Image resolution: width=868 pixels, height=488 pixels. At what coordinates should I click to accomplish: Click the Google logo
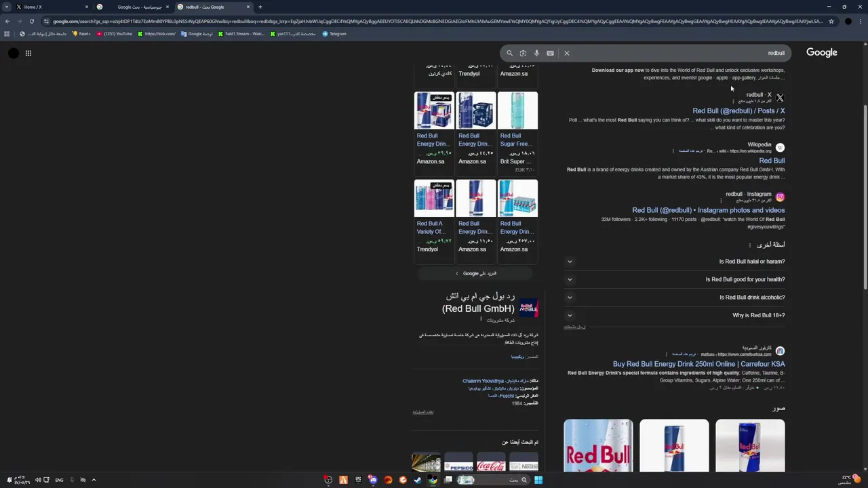point(822,52)
